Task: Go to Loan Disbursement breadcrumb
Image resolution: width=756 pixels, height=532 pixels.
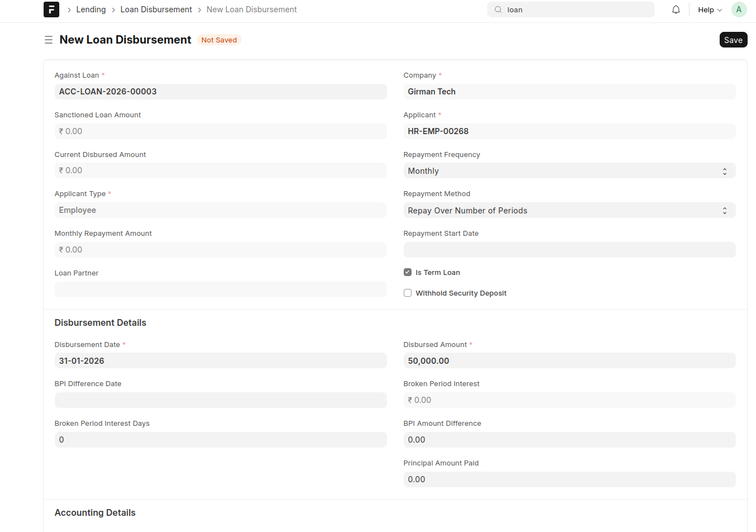Action: click(x=156, y=9)
